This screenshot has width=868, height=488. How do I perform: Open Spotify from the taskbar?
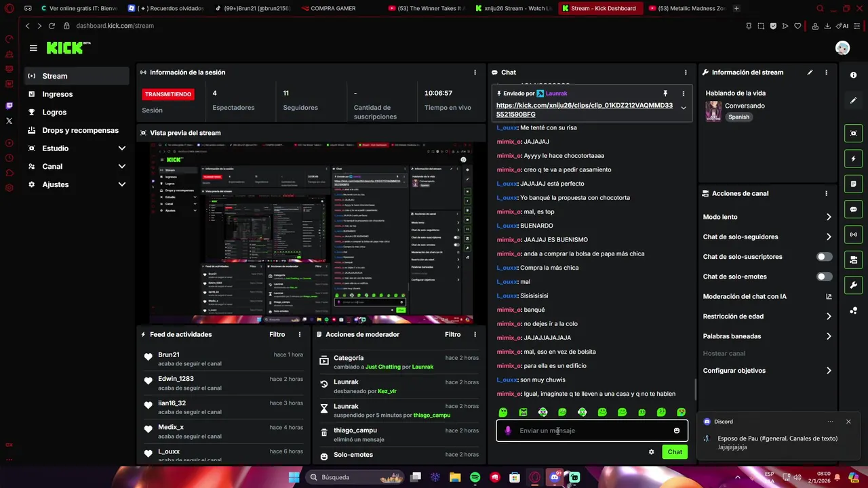point(475,477)
